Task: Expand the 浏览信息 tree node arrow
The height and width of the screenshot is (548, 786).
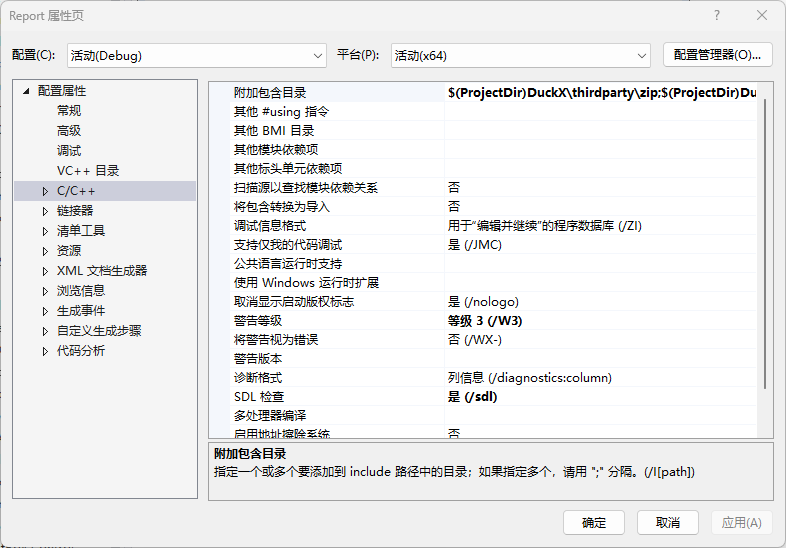Action: coord(45,291)
